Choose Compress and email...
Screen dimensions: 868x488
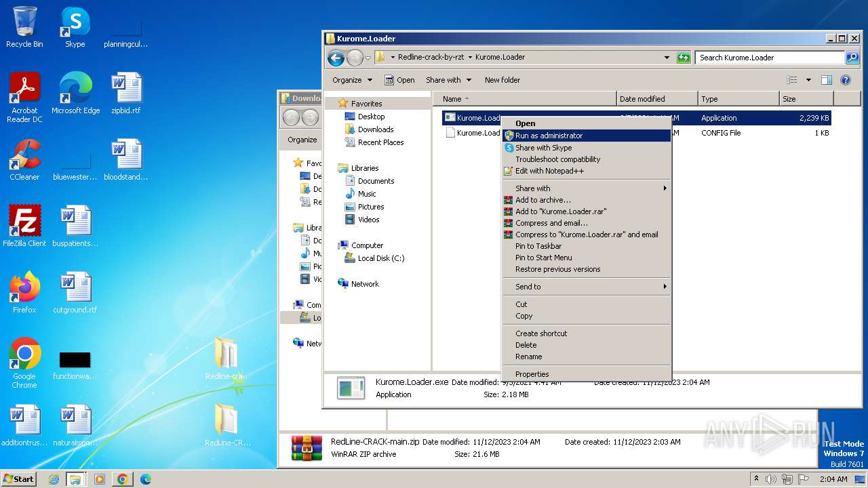click(587, 223)
